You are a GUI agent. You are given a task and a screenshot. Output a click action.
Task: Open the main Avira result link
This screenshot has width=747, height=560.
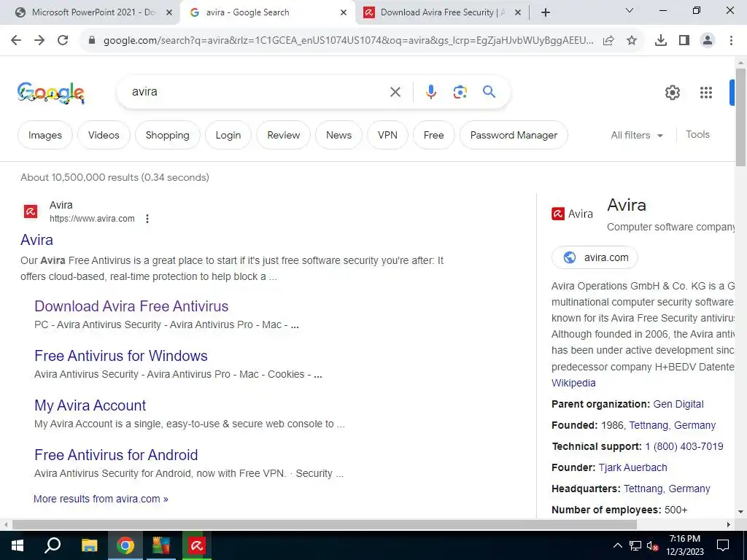36,240
